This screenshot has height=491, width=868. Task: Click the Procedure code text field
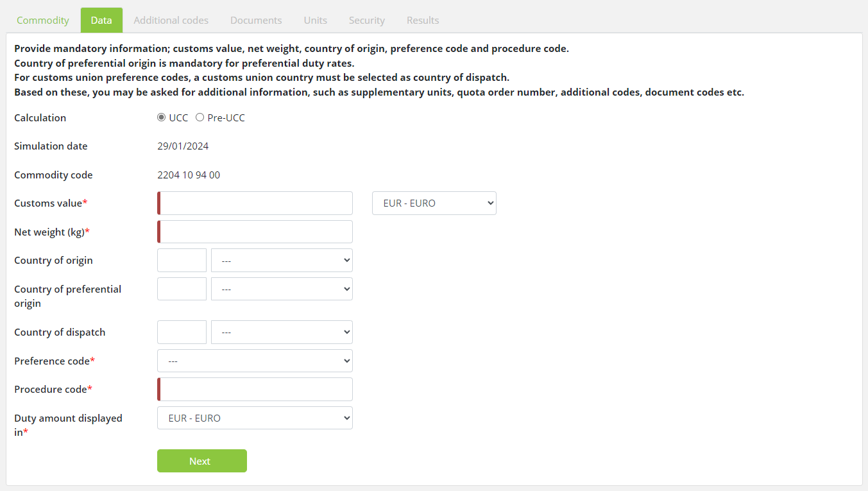(x=256, y=389)
